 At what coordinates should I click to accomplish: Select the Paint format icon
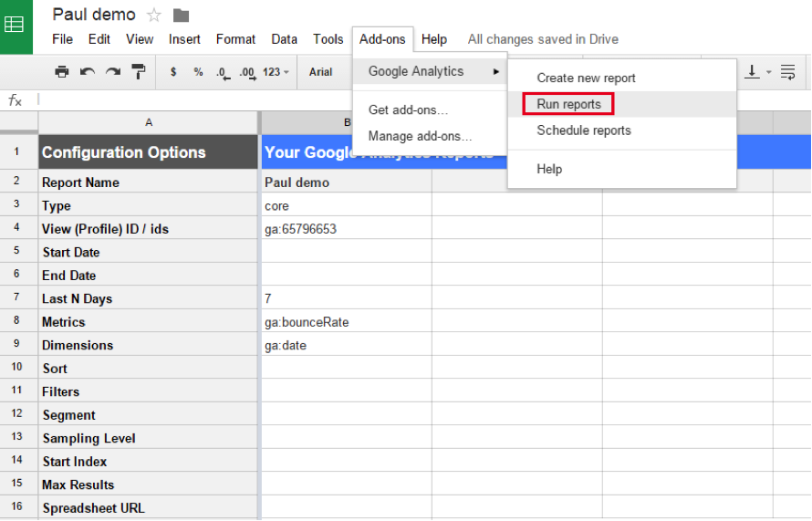(139, 72)
